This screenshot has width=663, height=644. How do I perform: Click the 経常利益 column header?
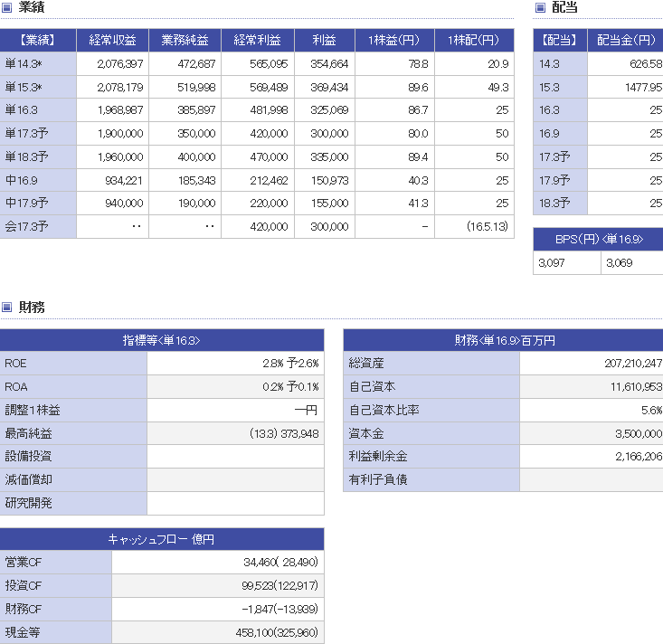257,41
